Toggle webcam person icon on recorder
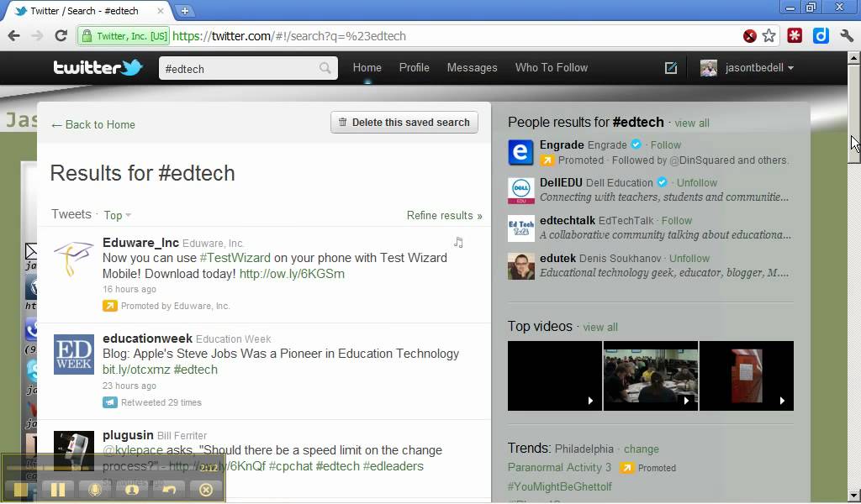Screen dimensions: 861x504 (132, 489)
